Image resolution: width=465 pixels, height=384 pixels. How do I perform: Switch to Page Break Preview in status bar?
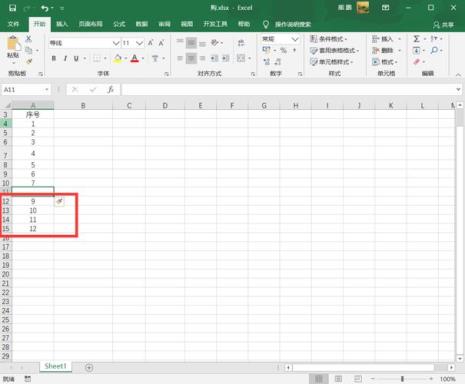tap(357, 379)
